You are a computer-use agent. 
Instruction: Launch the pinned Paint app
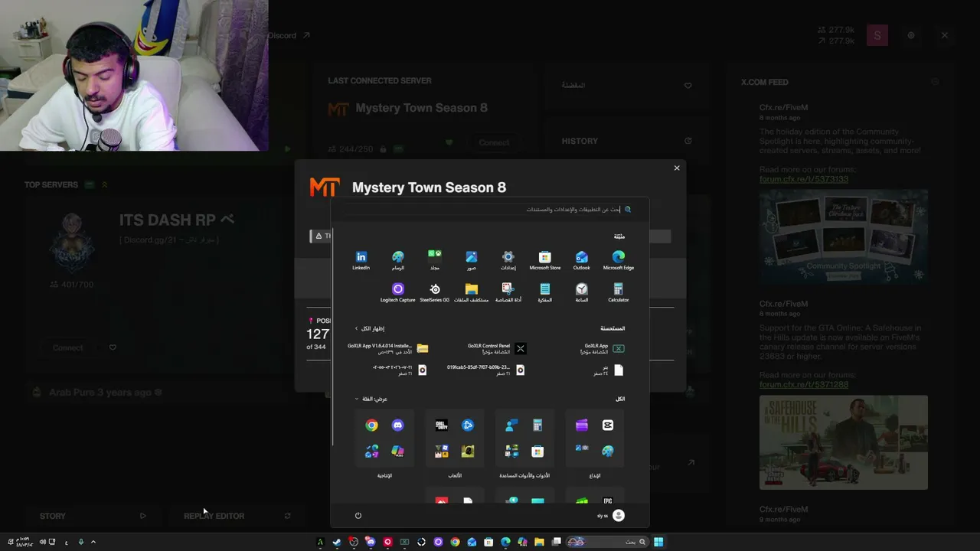click(398, 260)
